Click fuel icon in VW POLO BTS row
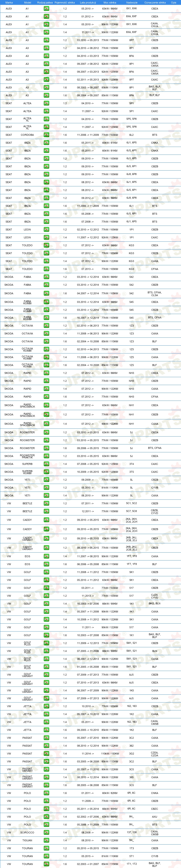Screen dimensions: 181x868 46,825
